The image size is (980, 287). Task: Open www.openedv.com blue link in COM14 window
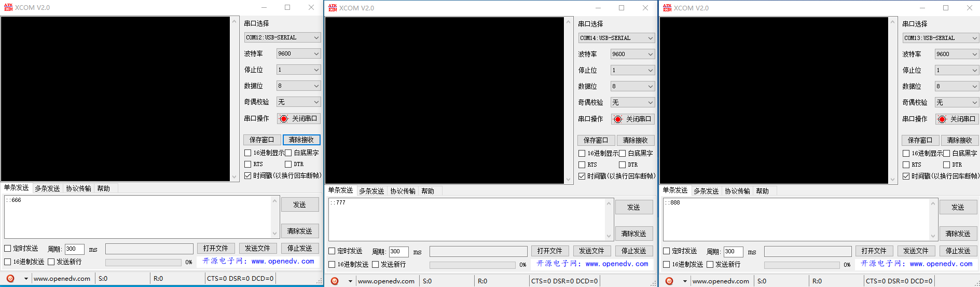pyautogui.click(x=617, y=264)
